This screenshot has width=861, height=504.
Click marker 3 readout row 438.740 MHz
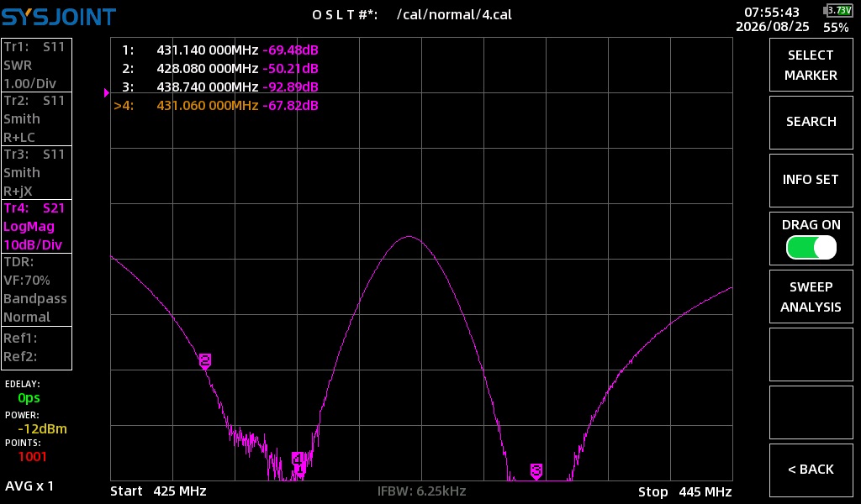click(x=220, y=87)
